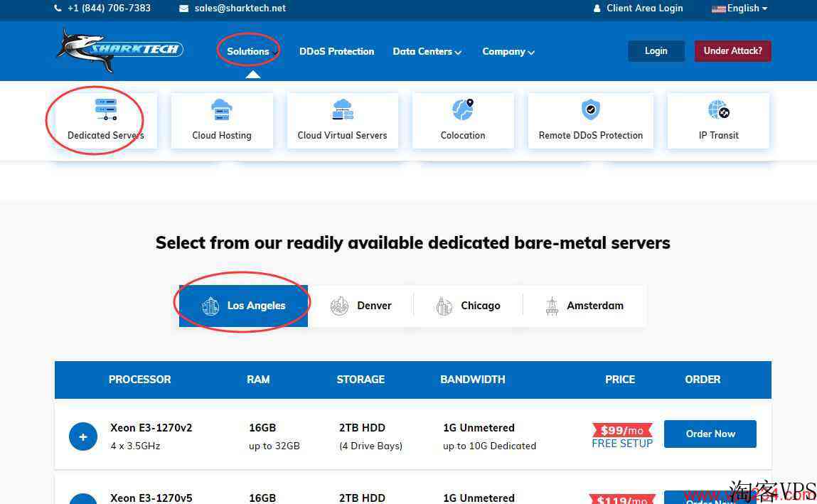Viewport: 817px width, 504px height.
Task: Click the STORAGE column header
Action: click(361, 380)
